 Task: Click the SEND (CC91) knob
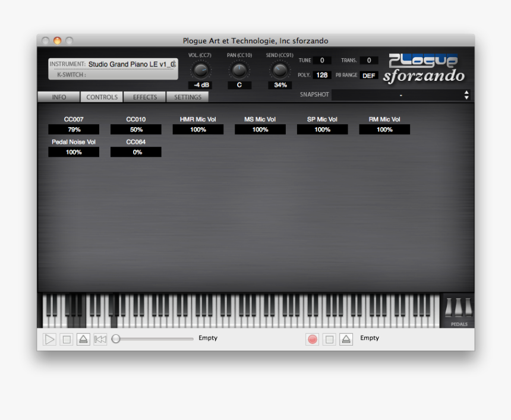pyautogui.click(x=279, y=71)
